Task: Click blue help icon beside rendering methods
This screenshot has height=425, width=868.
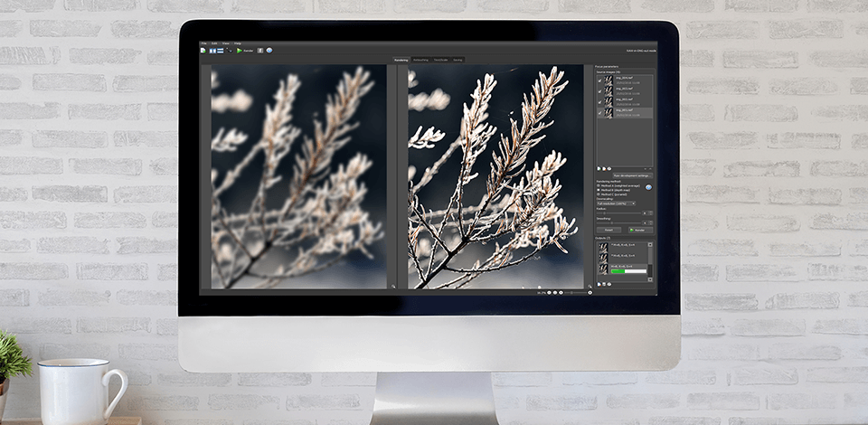Action: tap(649, 187)
